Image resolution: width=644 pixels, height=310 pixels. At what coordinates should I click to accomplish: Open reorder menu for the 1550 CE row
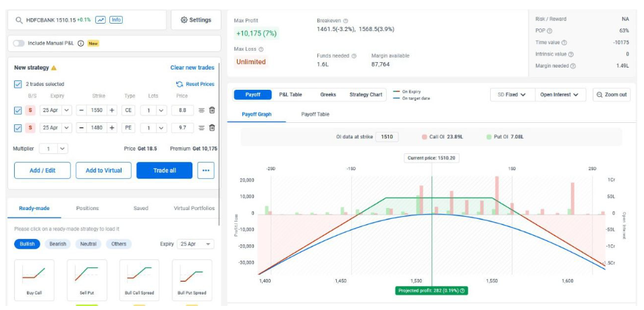[201, 110]
